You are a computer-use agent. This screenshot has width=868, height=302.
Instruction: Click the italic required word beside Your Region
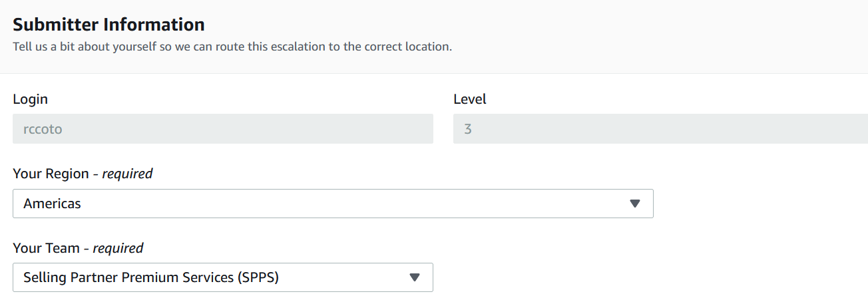tap(127, 174)
